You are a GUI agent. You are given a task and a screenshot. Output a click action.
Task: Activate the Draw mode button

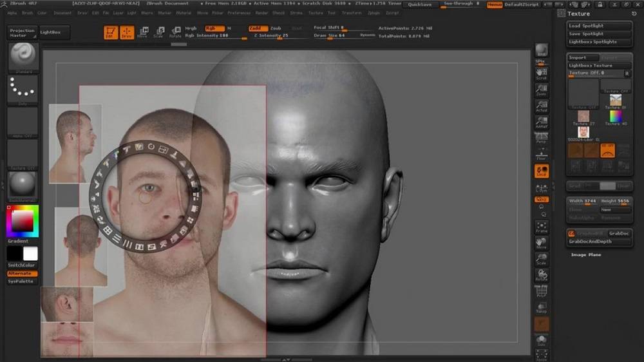127,32
